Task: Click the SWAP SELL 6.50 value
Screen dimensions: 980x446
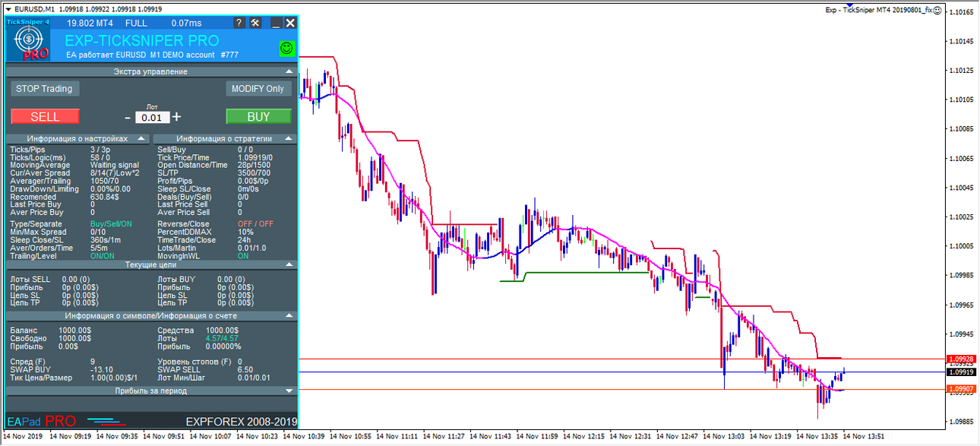Action: point(245,369)
